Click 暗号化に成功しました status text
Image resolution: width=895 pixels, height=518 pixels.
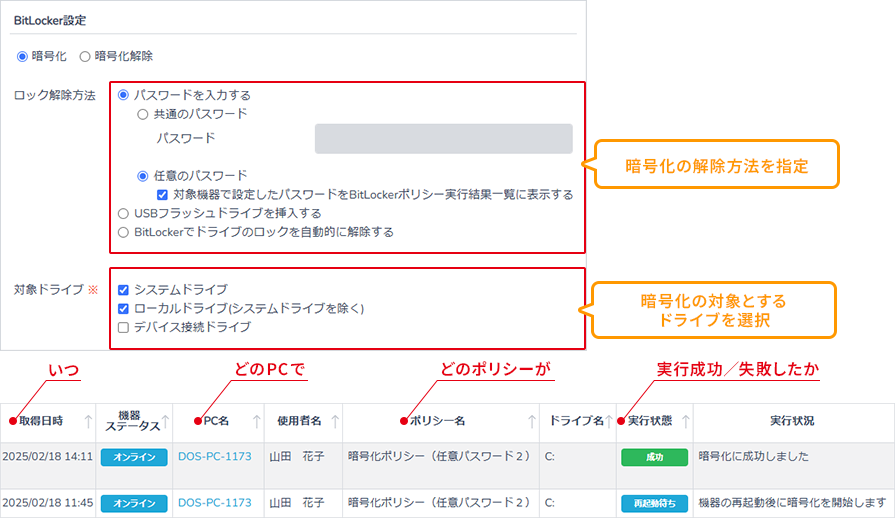click(x=753, y=456)
